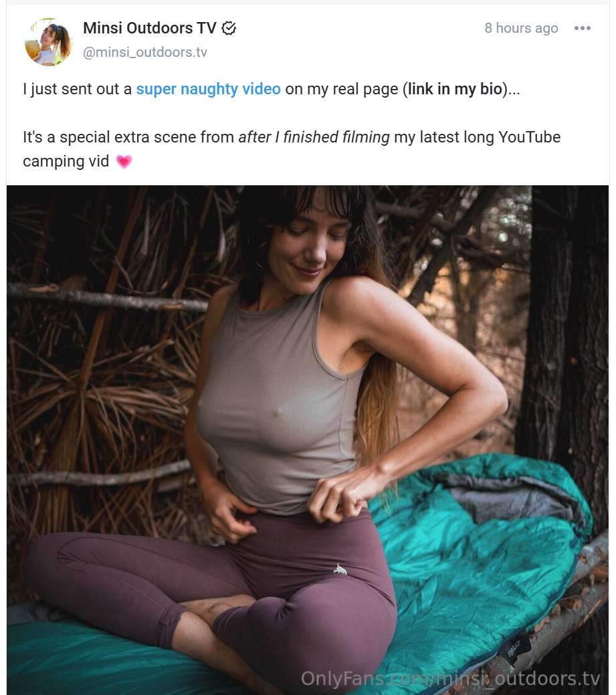The height and width of the screenshot is (695, 616).
Task: Open the post photo in full view
Action: pos(308,401)
